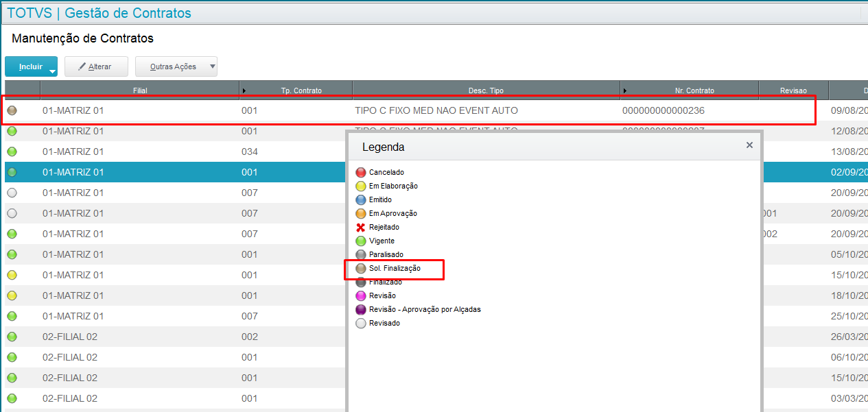The image size is (868, 412).
Task: Select cell 000000000000236 in Nr. Contrato column
Action: [x=664, y=110]
